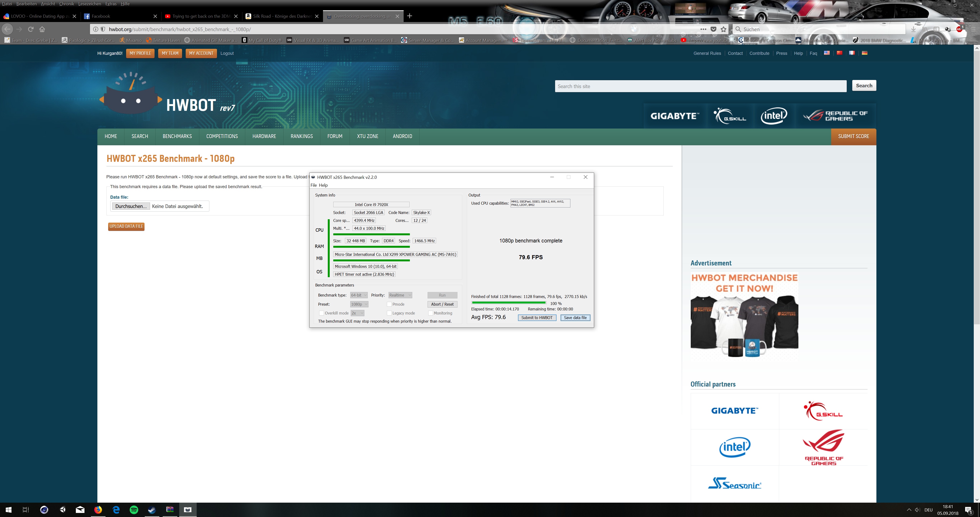The height and width of the screenshot is (517, 980).
Task: Open the Benchmark type 64-bit dropdown
Action: point(359,295)
